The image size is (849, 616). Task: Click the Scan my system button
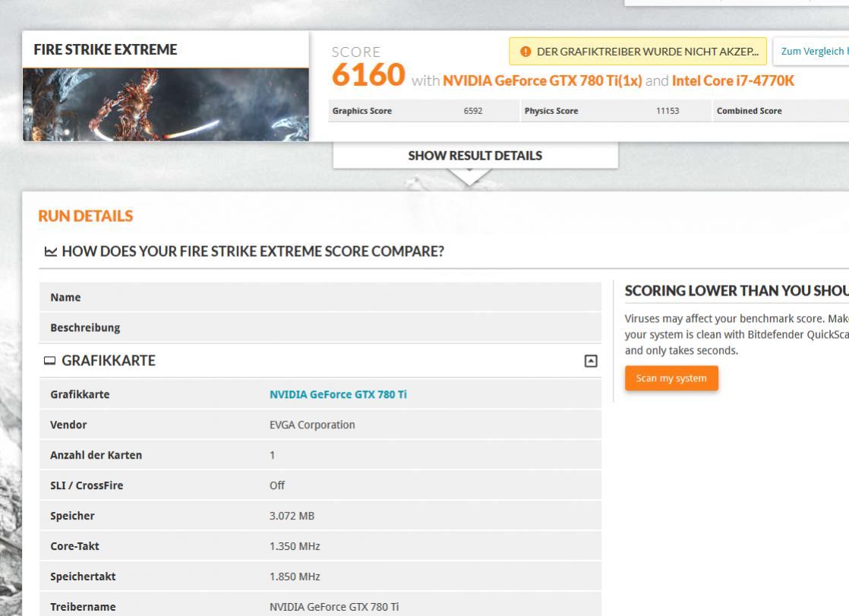coord(671,378)
